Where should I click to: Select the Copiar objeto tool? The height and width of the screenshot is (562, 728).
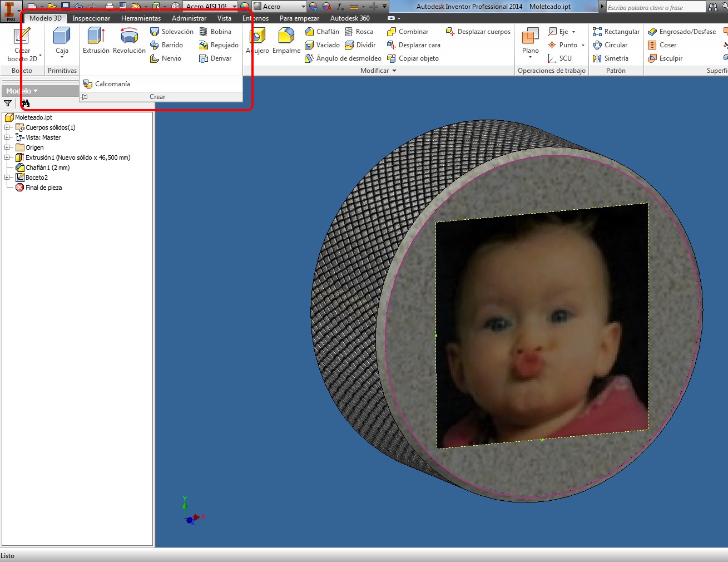(413, 58)
